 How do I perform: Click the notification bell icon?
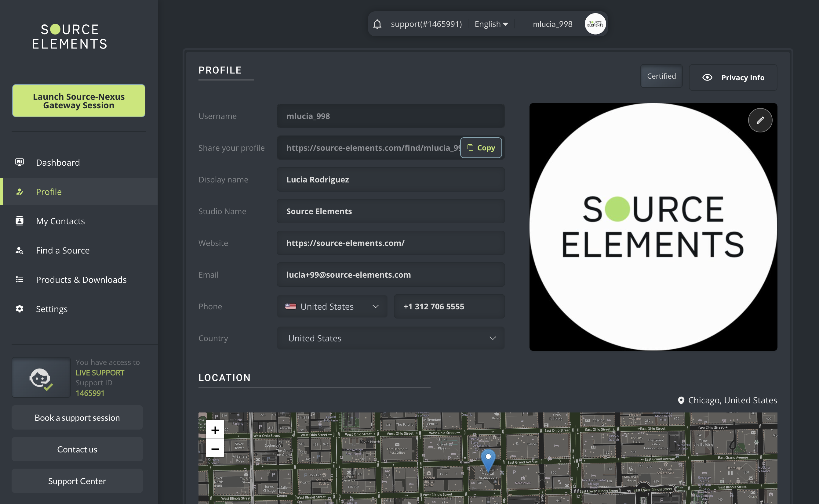pyautogui.click(x=377, y=24)
